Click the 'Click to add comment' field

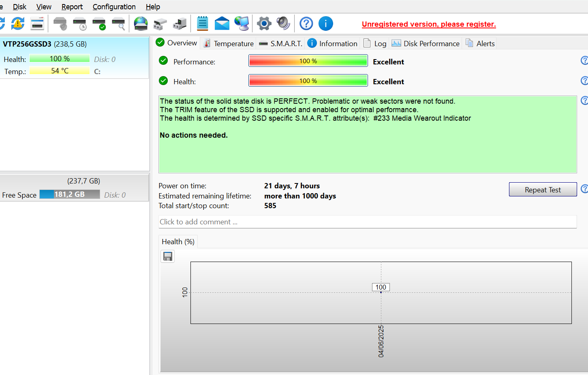point(367,222)
